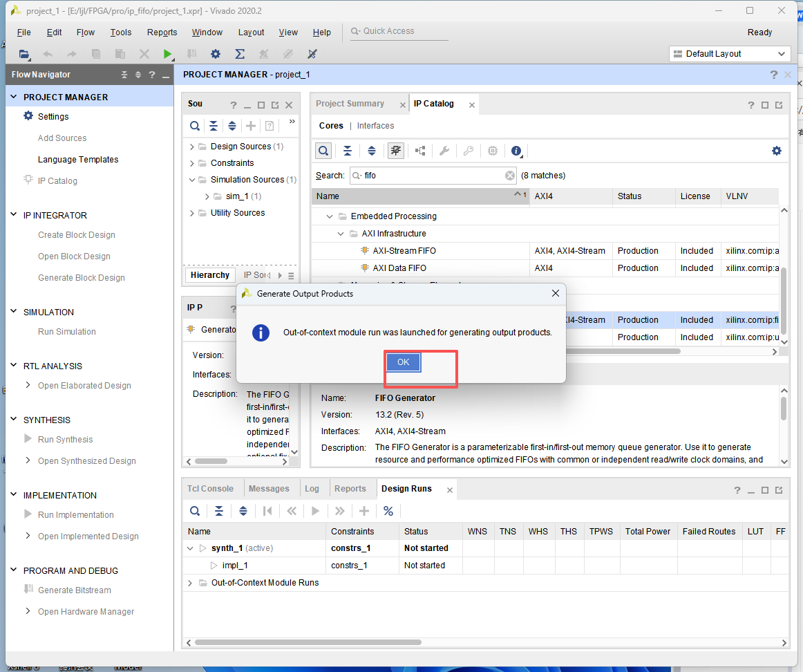Collapse PROJECT MANAGER section in Flow Navigator
Image resolution: width=803 pixels, height=672 pixels.
point(14,97)
